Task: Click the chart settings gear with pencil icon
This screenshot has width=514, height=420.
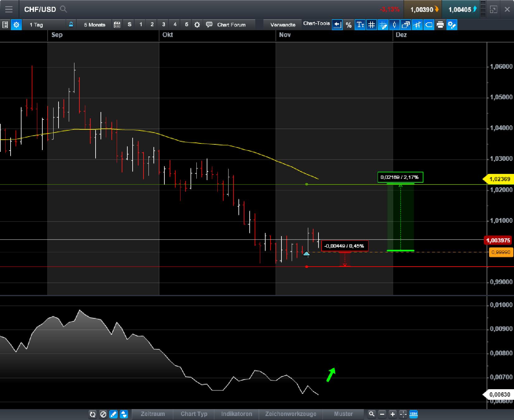Action: coord(451,25)
